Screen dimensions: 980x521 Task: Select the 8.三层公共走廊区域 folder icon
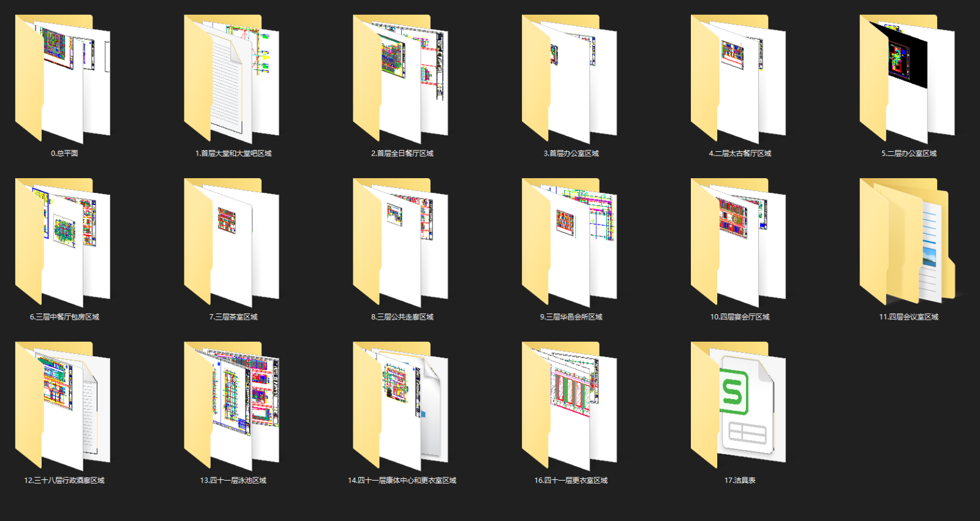tap(401, 242)
